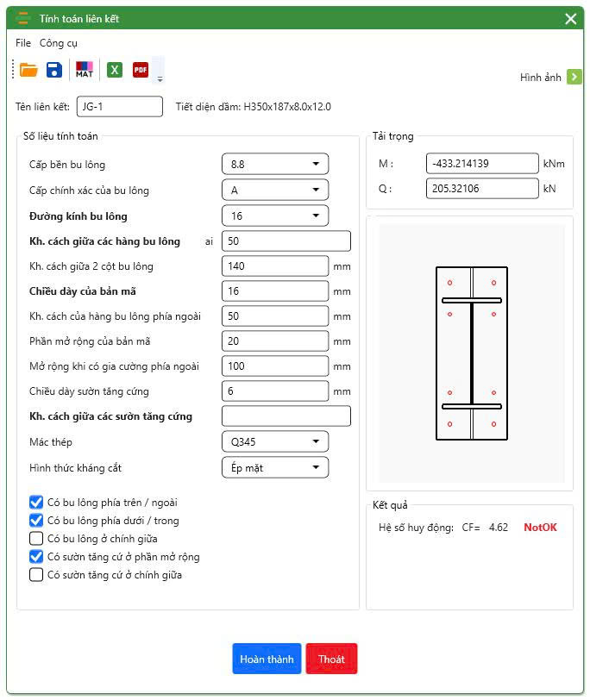This screenshot has height=700, width=590.
Task: Export to Excel using green icon
Action: 115,71
